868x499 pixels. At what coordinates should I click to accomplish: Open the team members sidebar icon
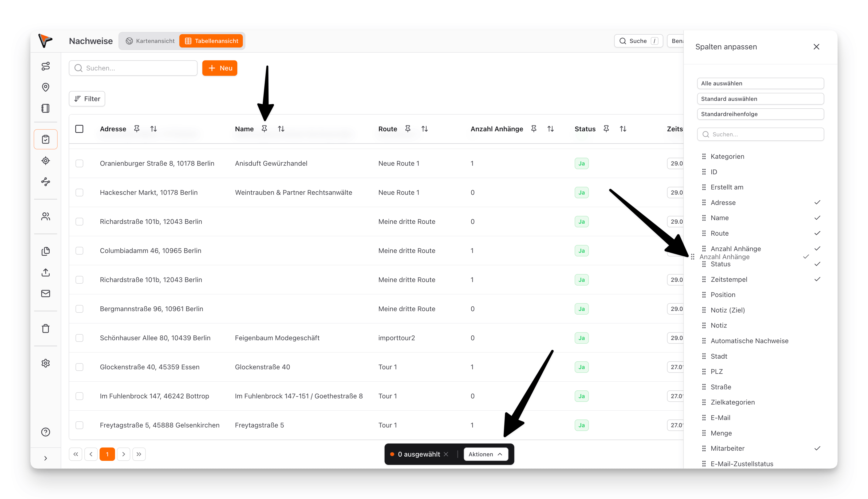tap(46, 216)
